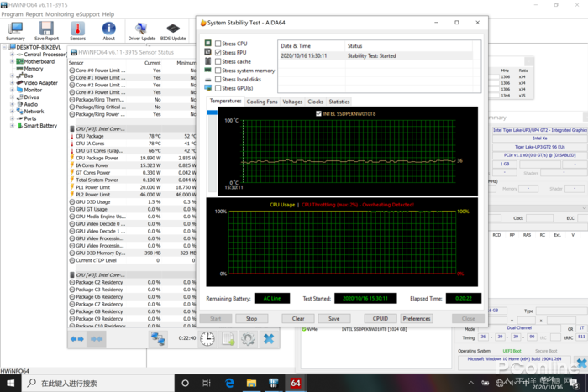Open File Explorer from taskbar
The height and width of the screenshot is (392, 588).
(251, 383)
